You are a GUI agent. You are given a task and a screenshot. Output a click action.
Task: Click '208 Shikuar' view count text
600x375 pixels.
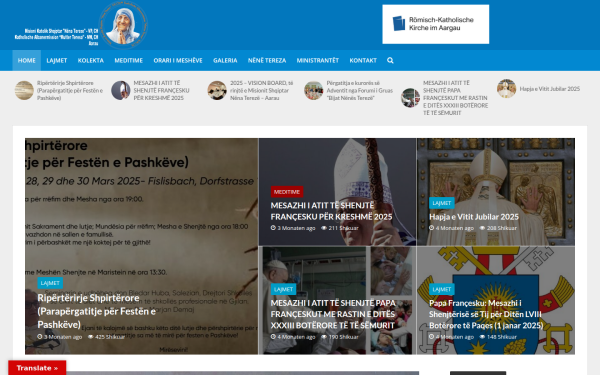(502, 228)
